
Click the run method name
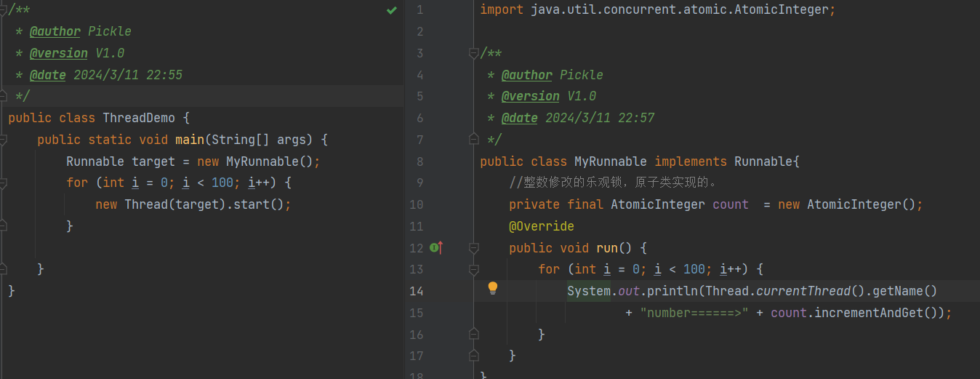[x=607, y=248]
